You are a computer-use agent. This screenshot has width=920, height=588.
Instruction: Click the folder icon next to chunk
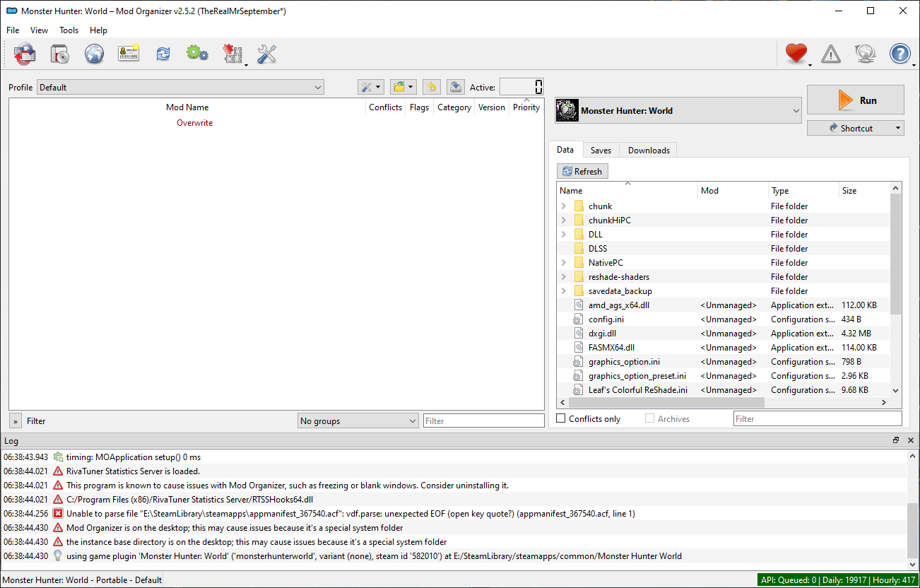coord(579,206)
